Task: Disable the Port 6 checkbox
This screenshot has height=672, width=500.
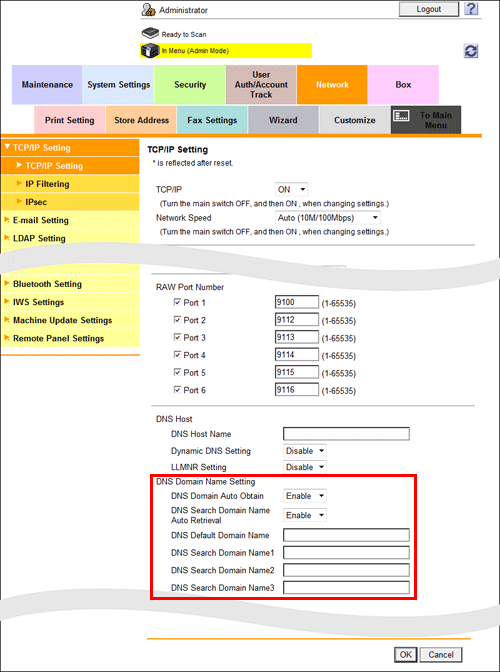Action: click(177, 390)
